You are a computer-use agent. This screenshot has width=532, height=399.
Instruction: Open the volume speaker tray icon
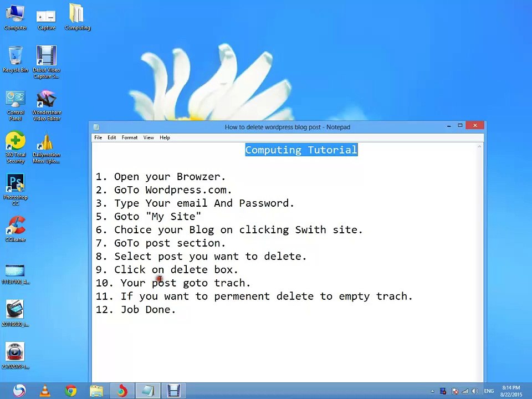[x=475, y=391]
